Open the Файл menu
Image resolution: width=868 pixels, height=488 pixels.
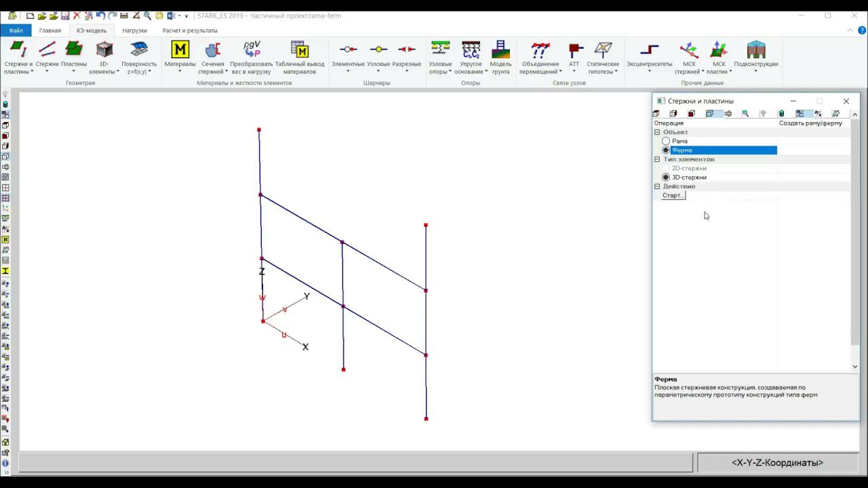[16, 30]
